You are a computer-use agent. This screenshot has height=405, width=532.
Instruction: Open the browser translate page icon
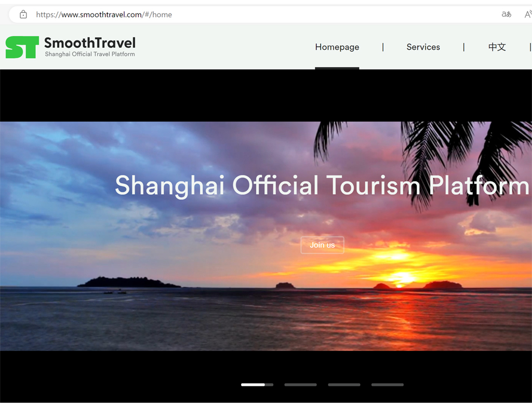click(506, 15)
